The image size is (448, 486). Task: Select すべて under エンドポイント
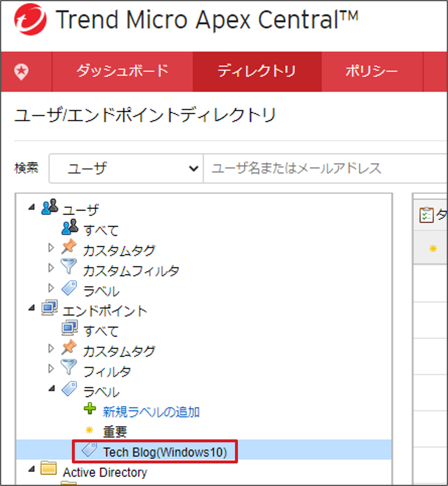coord(101,331)
